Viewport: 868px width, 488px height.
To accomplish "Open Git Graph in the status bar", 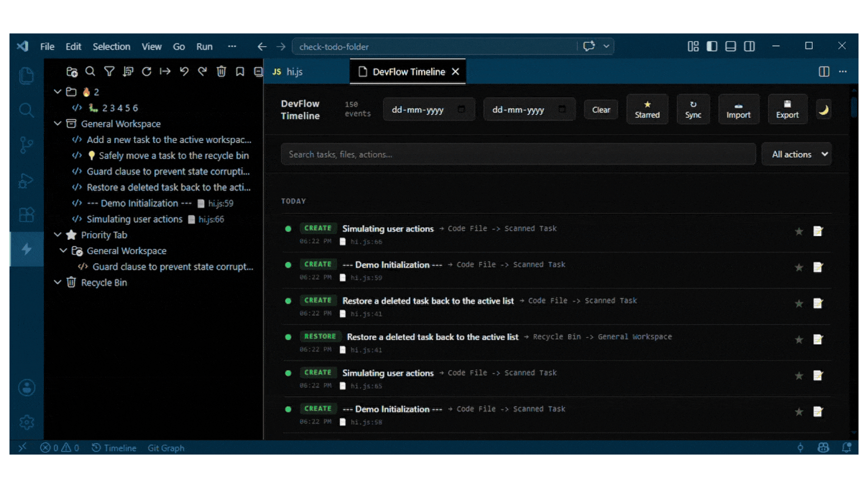I will 166,448.
